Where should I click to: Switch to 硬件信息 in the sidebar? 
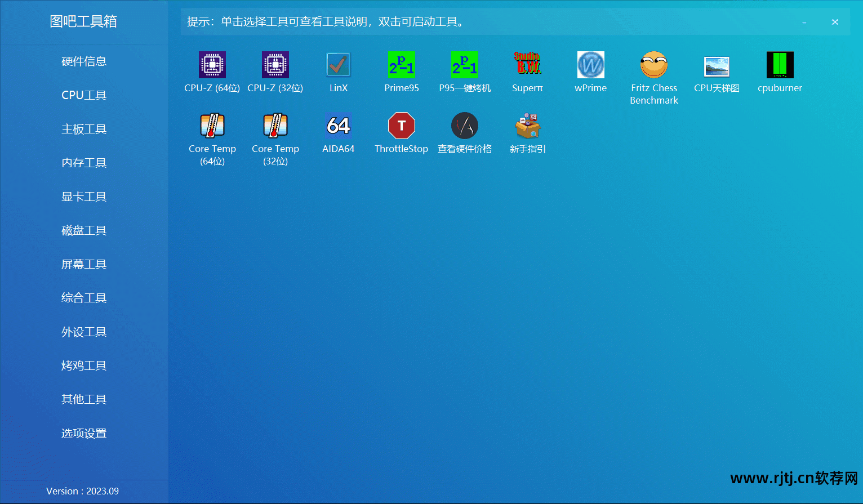click(84, 61)
